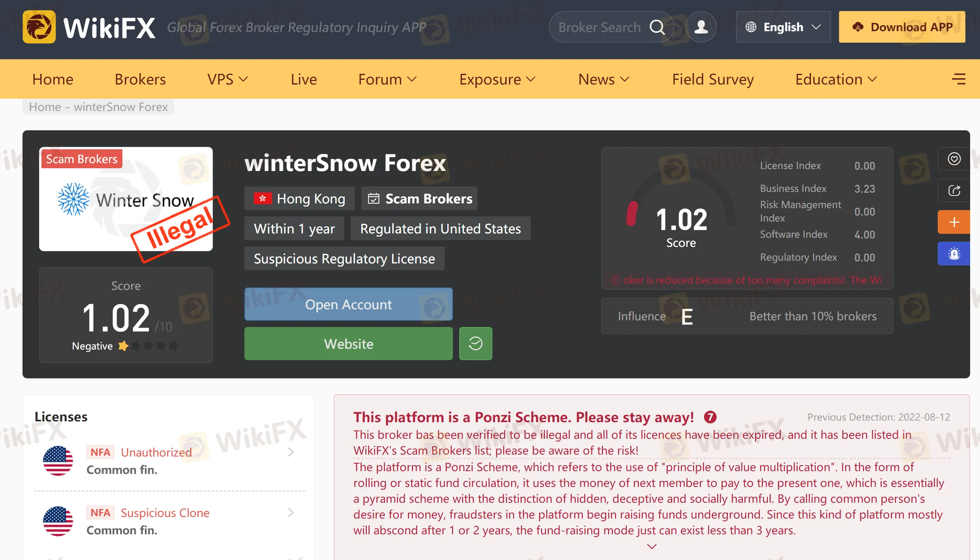Click the WikiFX eagle logo icon
Viewport: 980px width, 560px height.
pos(39,27)
